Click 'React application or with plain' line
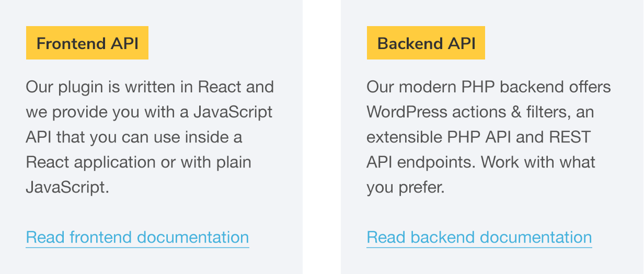The image size is (644, 274). click(139, 162)
